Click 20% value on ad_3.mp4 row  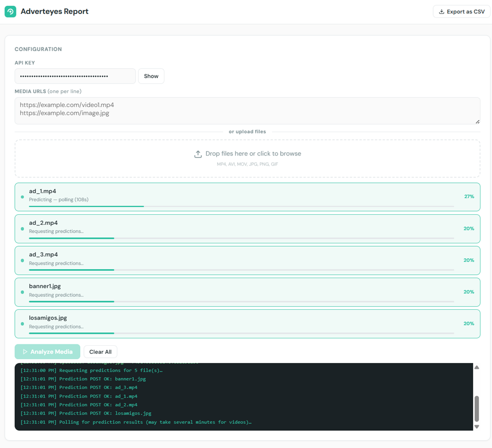pyautogui.click(x=469, y=260)
